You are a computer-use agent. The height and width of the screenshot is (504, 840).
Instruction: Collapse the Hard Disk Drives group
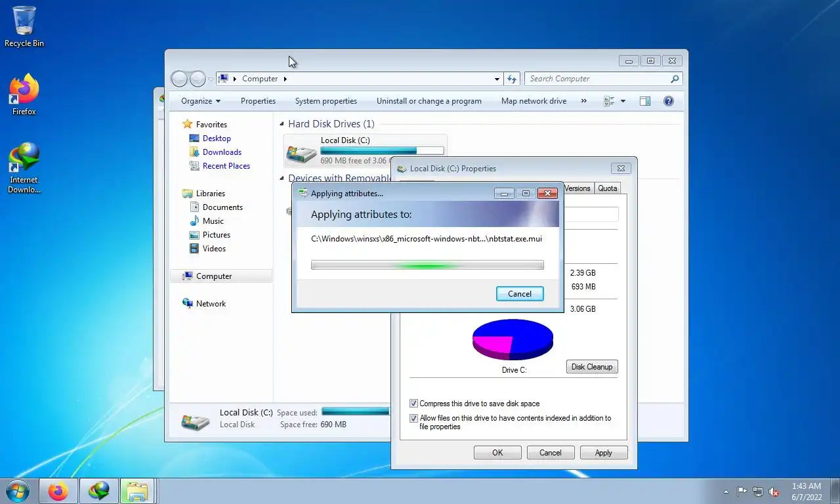[x=282, y=124]
